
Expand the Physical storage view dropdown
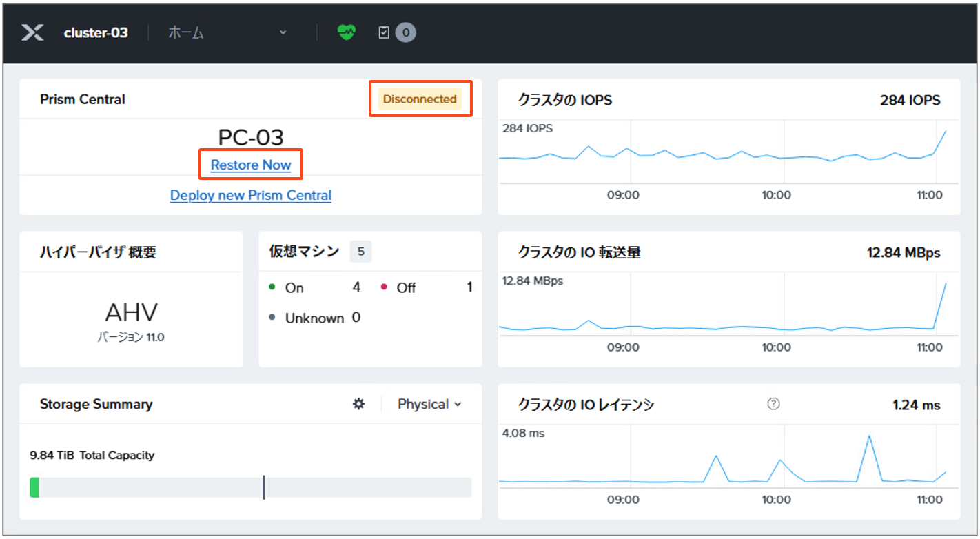(x=429, y=404)
